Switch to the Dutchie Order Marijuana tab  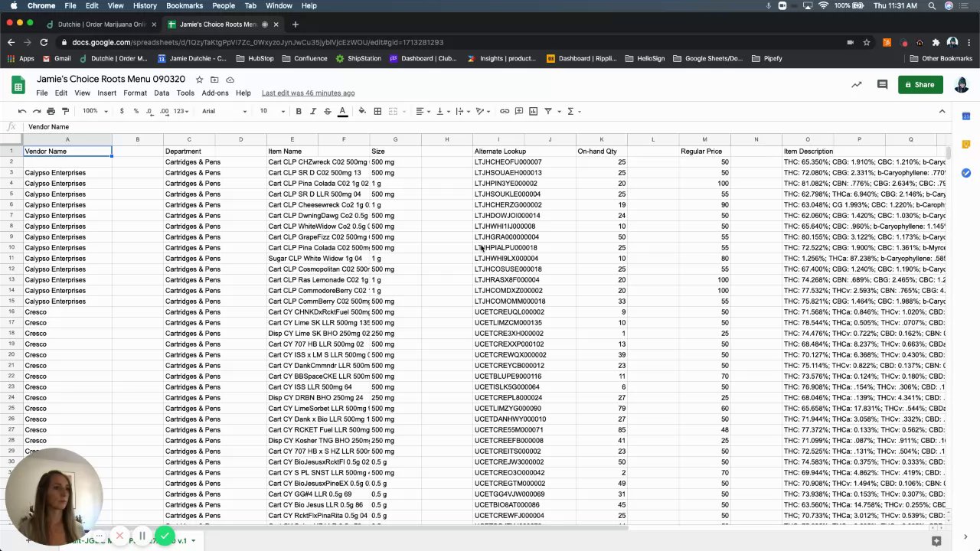click(x=100, y=24)
